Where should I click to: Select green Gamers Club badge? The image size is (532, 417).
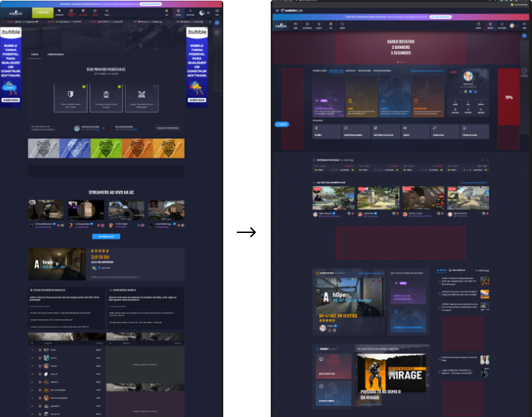[x=106, y=148]
